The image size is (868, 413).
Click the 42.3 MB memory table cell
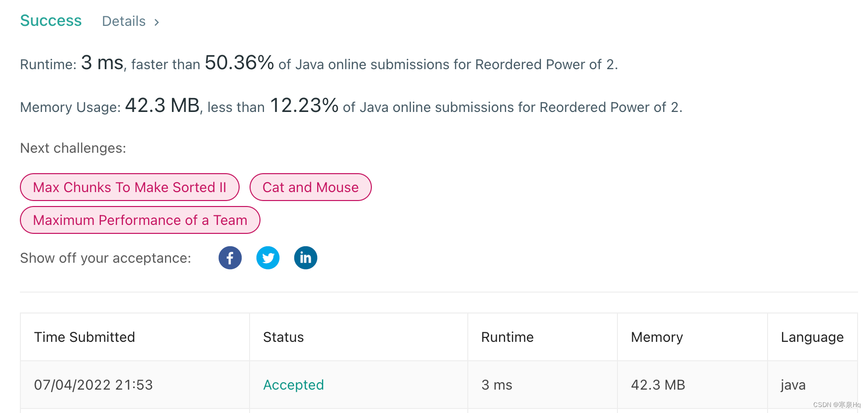(x=658, y=385)
